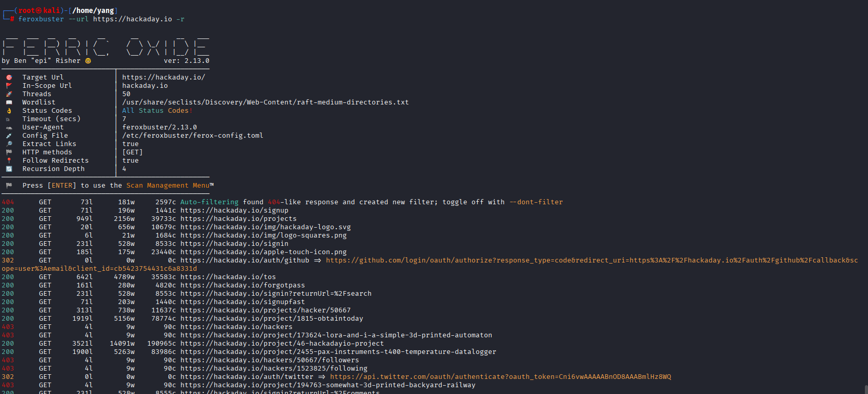This screenshot has height=394, width=868.
Task: Click the OK hand icon beside Status Codes
Action: click(x=9, y=111)
